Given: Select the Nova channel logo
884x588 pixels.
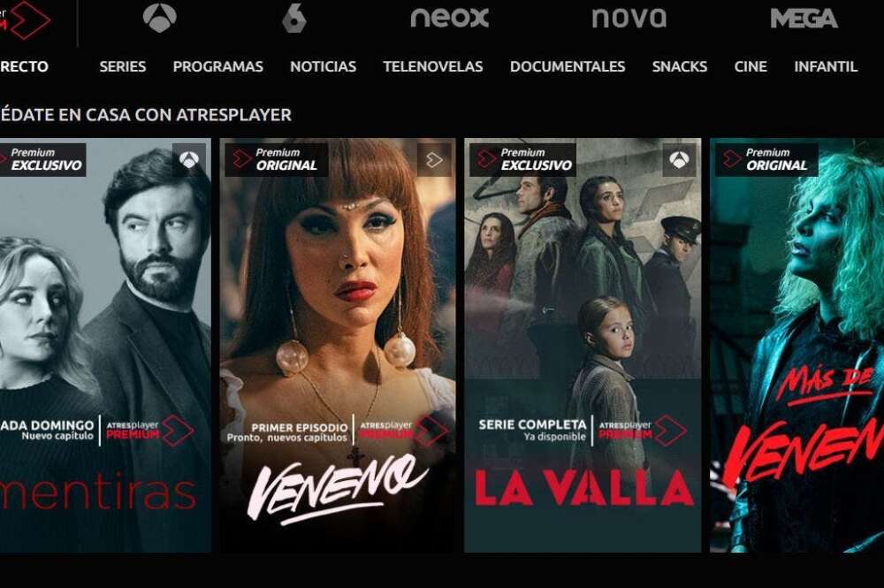Looking at the screenshot, I should coord(629,18).
